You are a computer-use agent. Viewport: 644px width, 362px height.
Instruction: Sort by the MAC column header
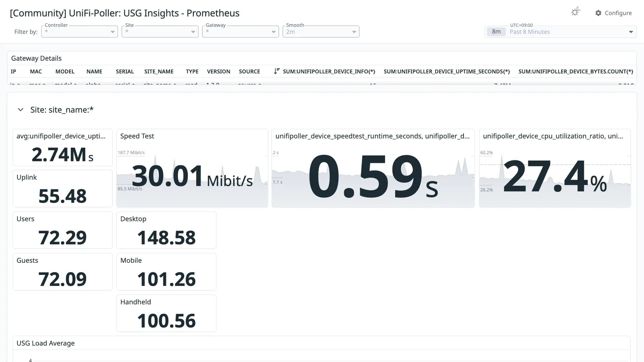[36, 71]
